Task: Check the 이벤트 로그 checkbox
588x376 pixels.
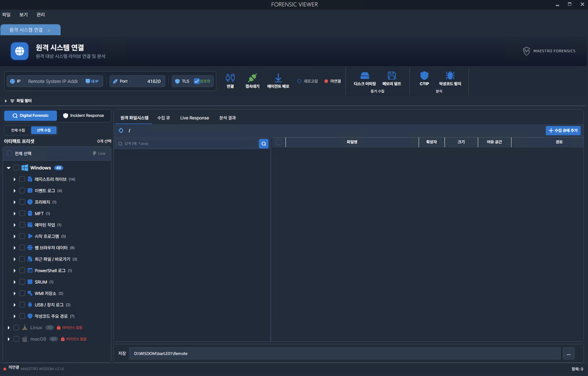Action: point(22,191)
